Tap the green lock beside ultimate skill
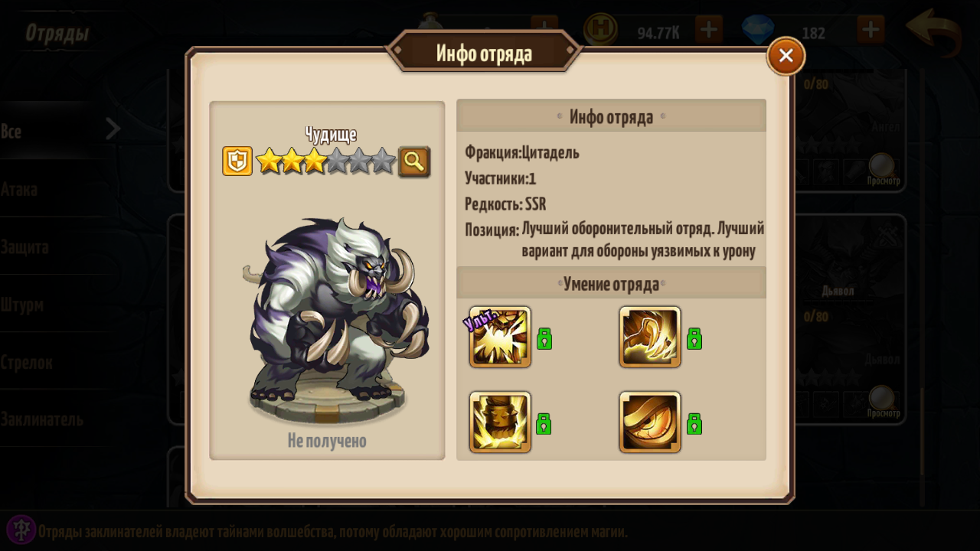The width and height of the screenshot is (980, 551). tap(544, 338)
